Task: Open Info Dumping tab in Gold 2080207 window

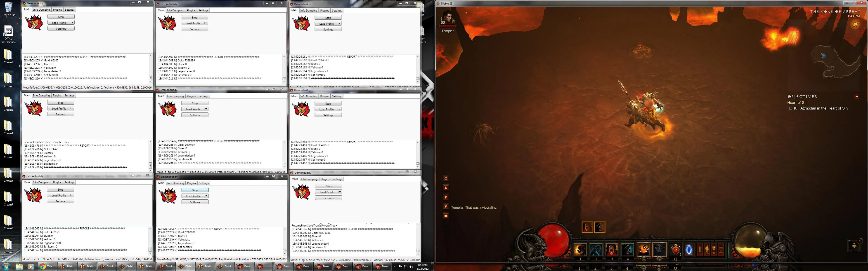Action: pos(175,183)
